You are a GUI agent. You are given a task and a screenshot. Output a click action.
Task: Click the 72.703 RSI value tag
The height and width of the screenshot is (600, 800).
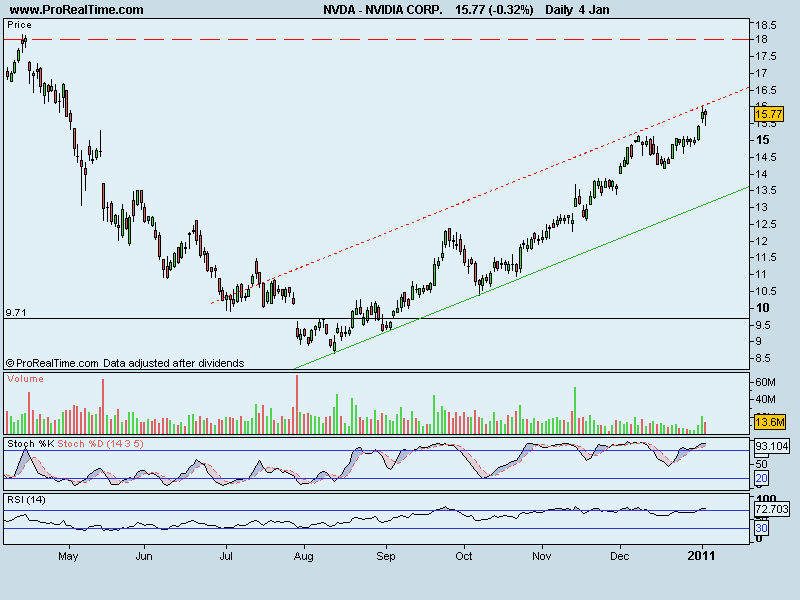[x=772, y=509]
